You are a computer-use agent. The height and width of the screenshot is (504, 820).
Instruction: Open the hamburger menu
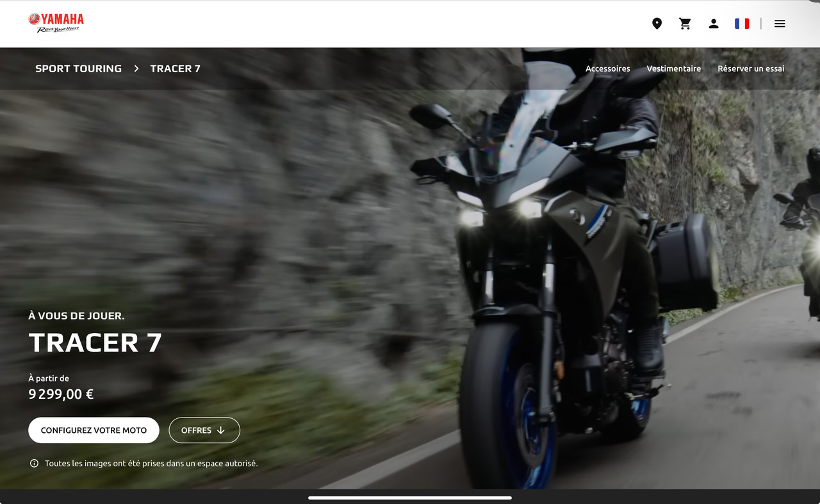pyautogui.click(x=780, y=24)
